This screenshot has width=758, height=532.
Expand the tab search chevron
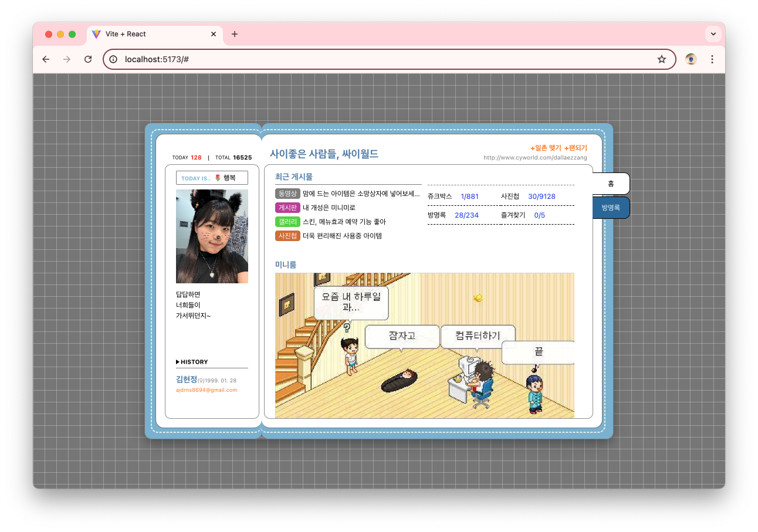pyautogui.click(x=713, y=34)
